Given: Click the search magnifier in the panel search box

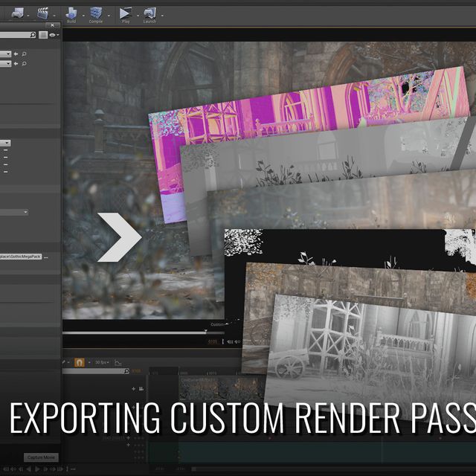Looking at the screenshot, I should 32,35.
